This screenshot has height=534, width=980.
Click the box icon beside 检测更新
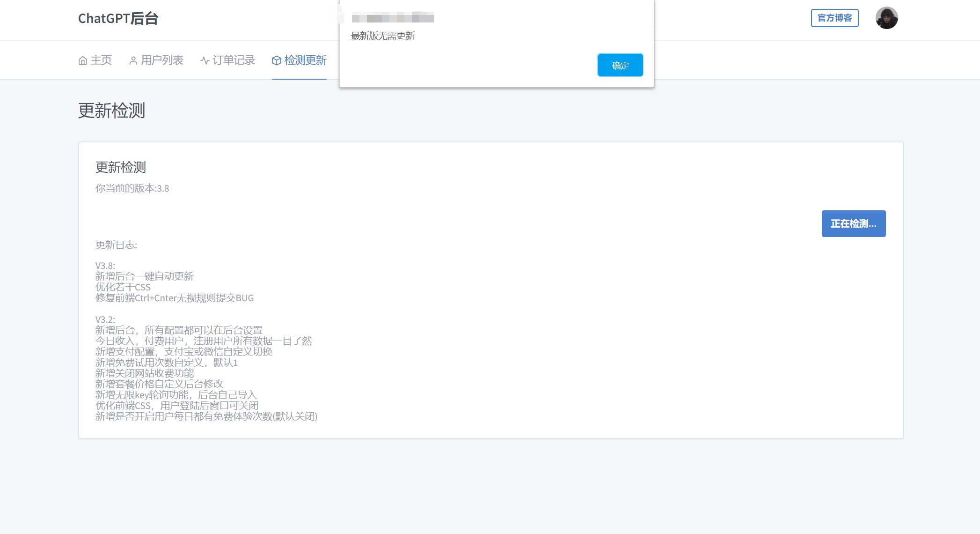click(x=277, y=61)
